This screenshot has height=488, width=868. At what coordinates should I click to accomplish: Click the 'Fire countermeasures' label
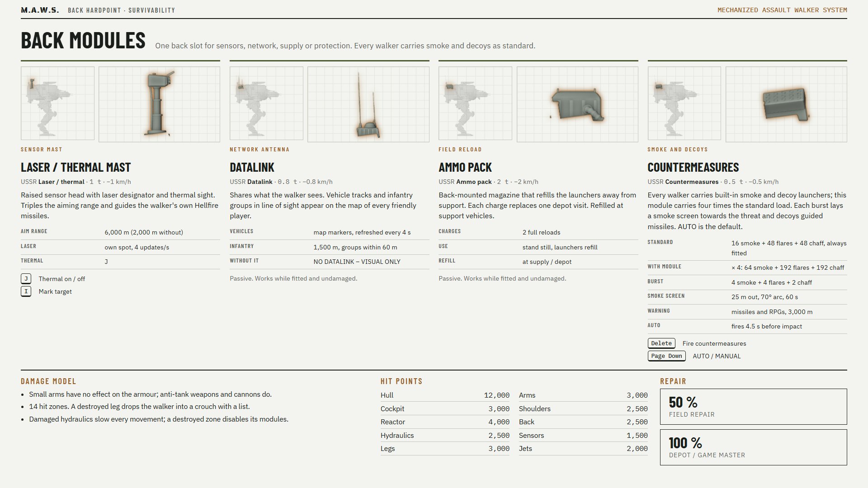pos(714,343)
